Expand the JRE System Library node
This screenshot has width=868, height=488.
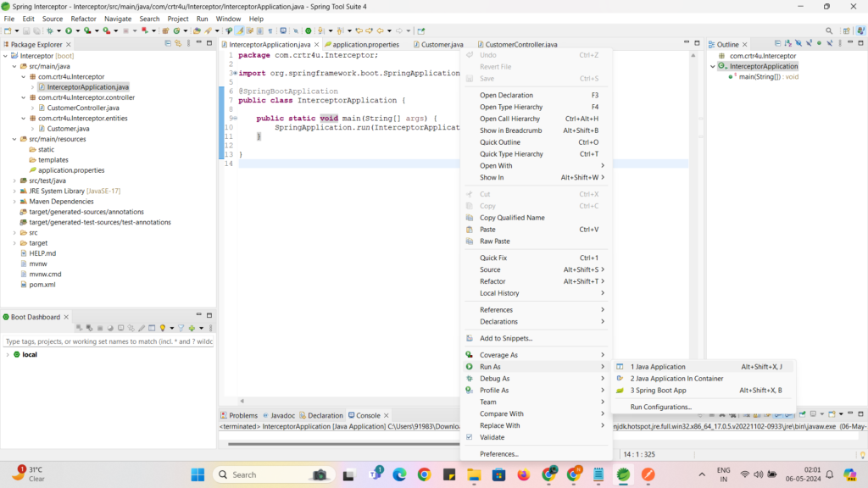coord(14,191)
